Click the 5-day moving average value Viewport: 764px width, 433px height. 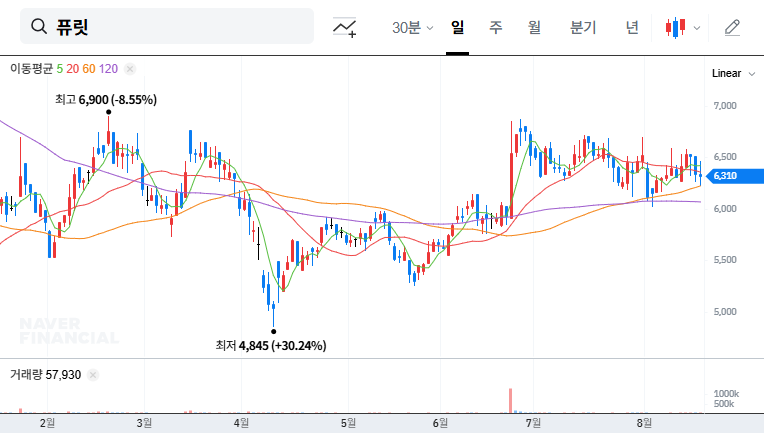[59, 69]
